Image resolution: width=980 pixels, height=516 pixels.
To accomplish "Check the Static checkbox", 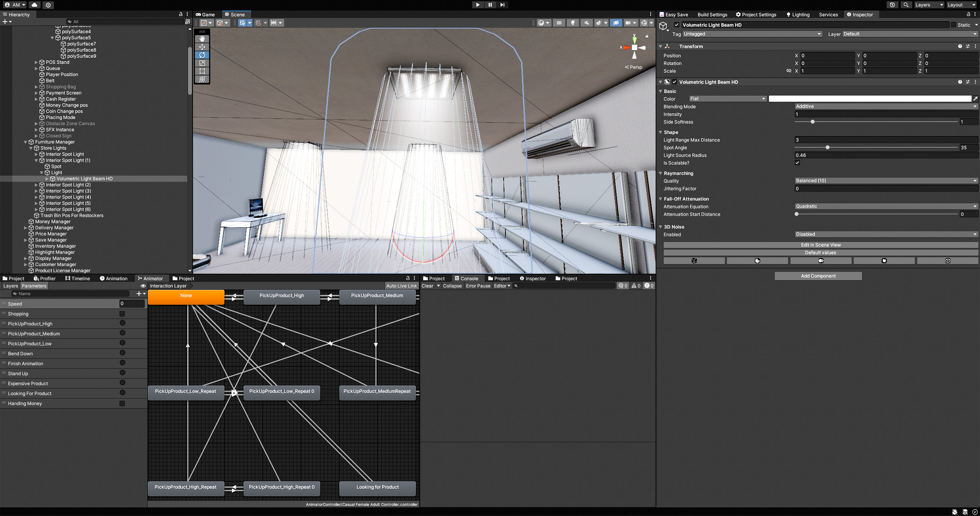I will (953, 25).
